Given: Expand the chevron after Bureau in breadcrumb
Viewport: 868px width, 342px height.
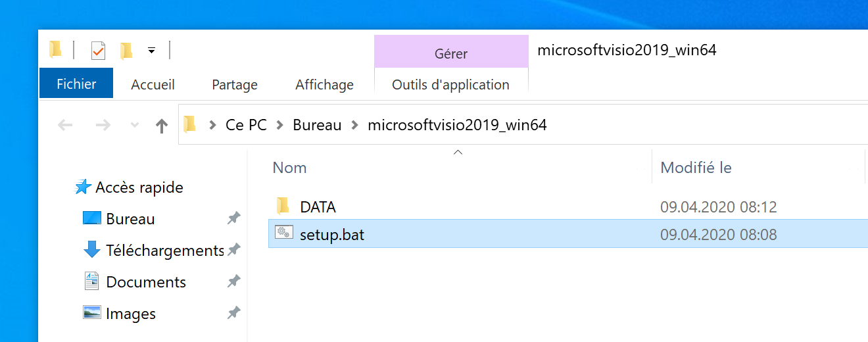Looking at the screenshot, I should click(355, 125).
